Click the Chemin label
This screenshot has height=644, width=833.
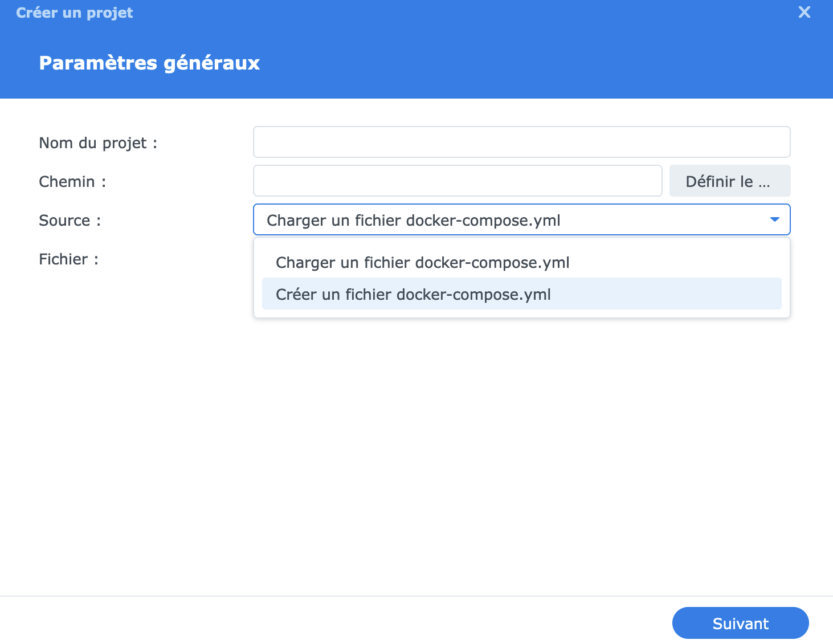click(72, 182)
